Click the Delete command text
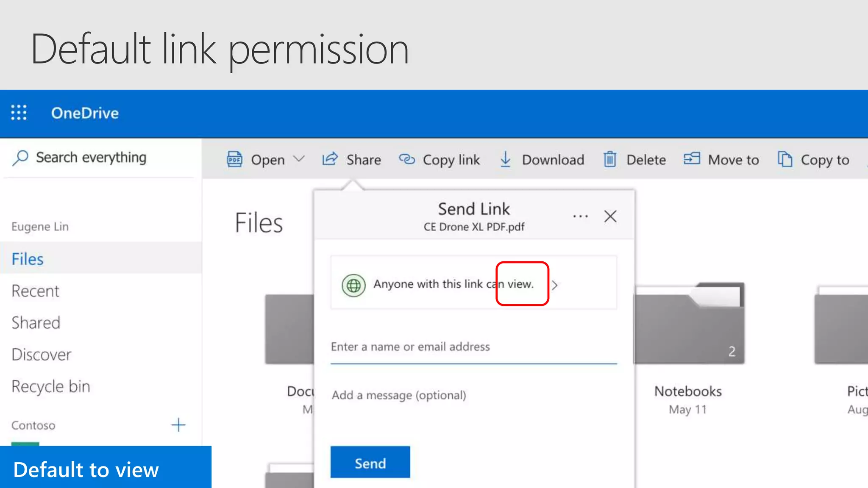 pyautogui.click(x=646, y=160)
